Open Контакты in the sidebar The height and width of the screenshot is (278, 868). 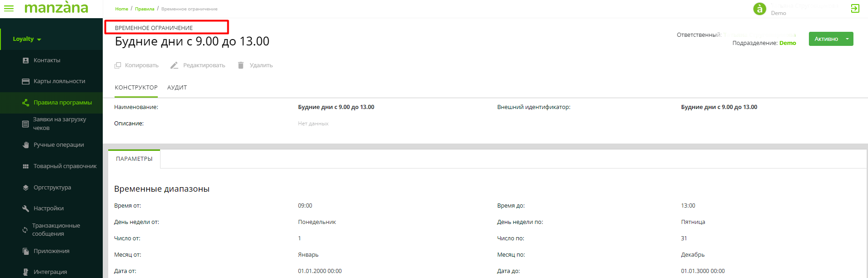pos(47,60)
